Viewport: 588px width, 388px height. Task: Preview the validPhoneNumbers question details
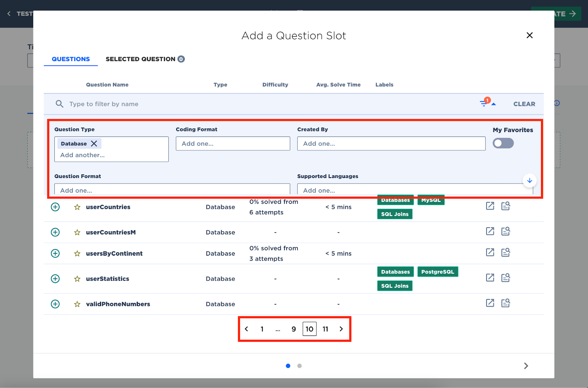(506, 303)
